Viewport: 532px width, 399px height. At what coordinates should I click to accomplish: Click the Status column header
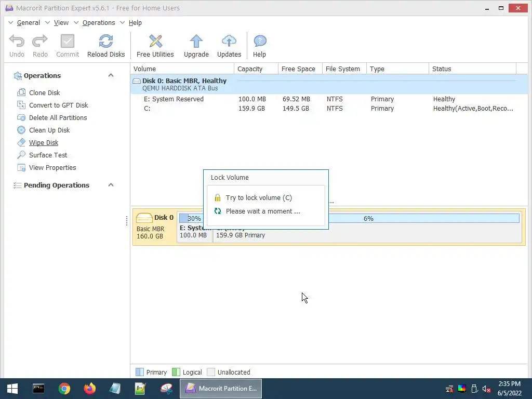[x=472, y=69]
